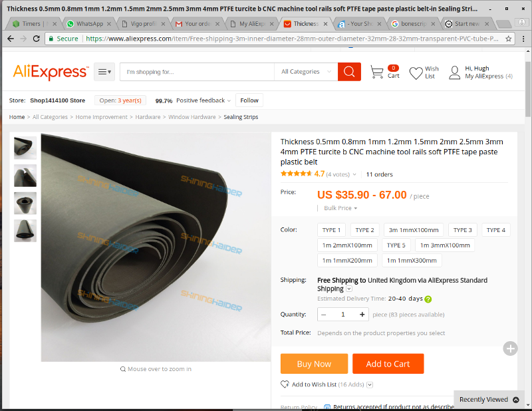This screenshot has width=532, height=411.
Task: Bookmark this page with the star icon
Action: click(x=508, y=39)
